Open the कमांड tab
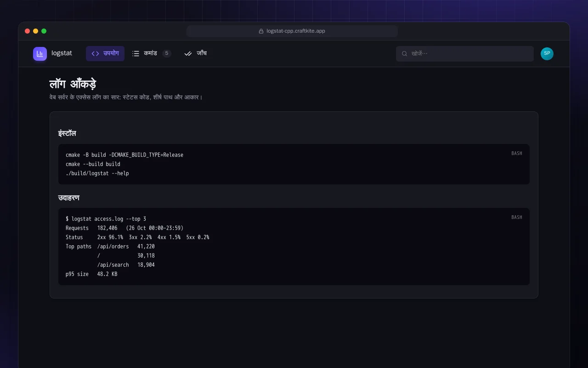 point(152,53)
